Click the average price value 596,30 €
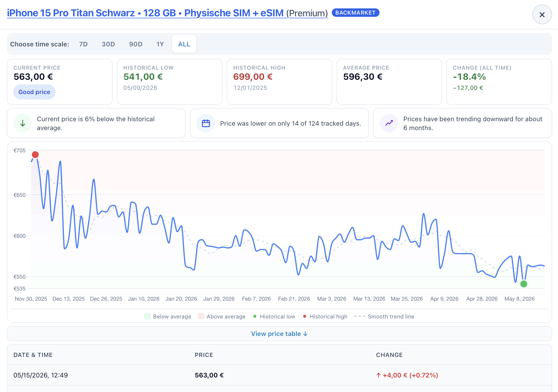This screenshot has height=392, width=558. 363,77
